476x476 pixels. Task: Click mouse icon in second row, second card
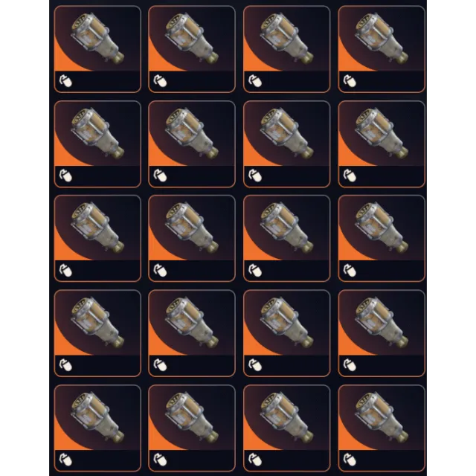160,176
